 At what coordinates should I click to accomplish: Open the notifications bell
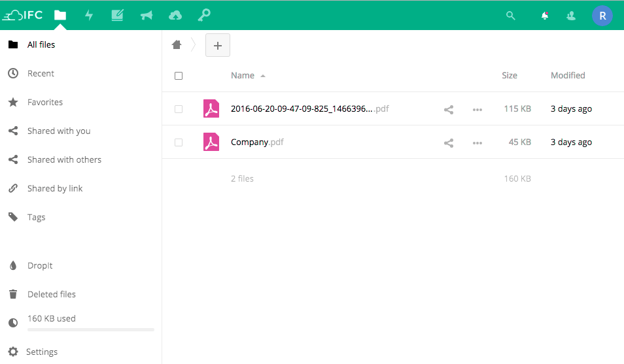pyautogui.click(x=544, y=16)
